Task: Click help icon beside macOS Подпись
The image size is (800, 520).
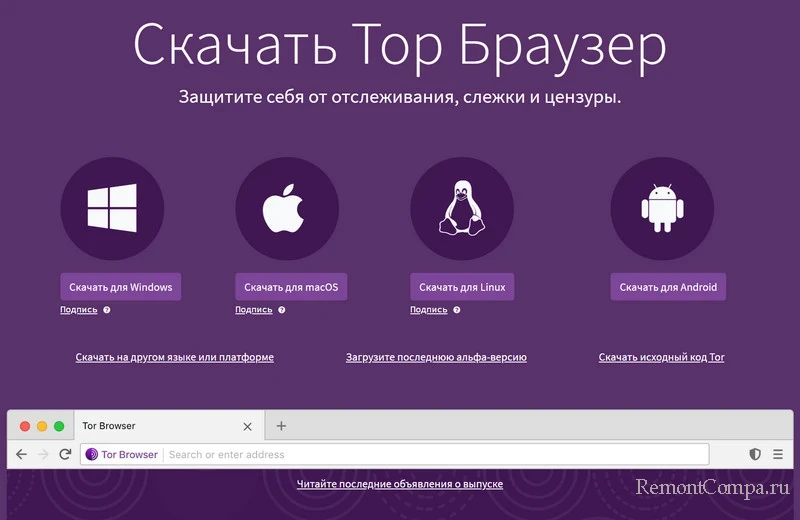Action: pos(282,310)
